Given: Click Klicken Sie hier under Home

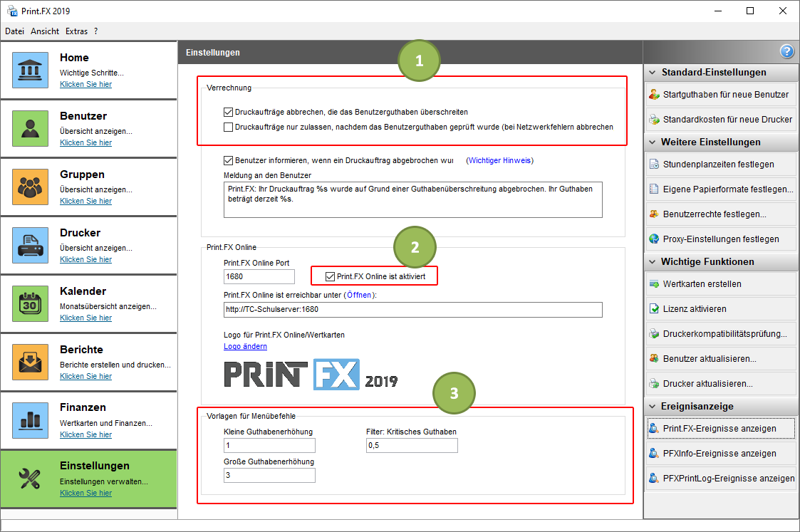Looking at the screenshot, I should (x=85, y=84).
